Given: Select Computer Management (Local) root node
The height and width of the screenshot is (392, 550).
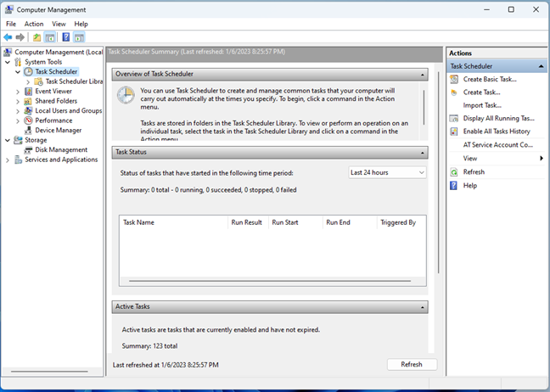Looking at the screenshot, I should coord(59,53).
